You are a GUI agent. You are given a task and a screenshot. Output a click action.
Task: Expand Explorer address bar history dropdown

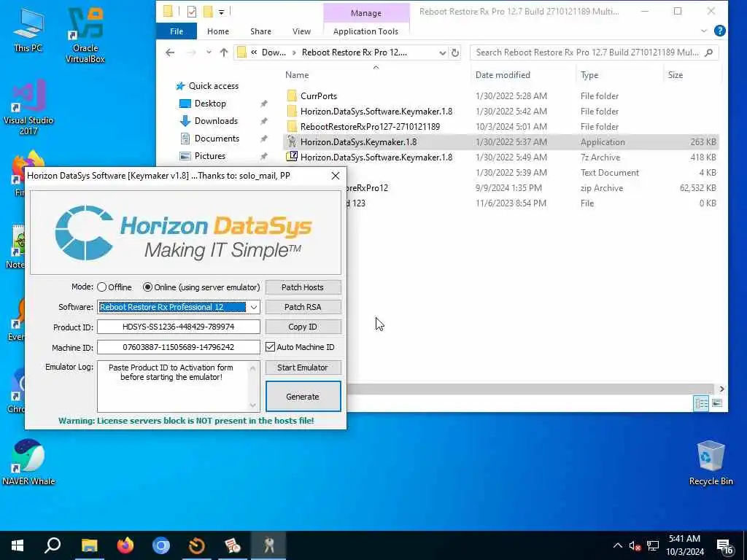point(442,52)
